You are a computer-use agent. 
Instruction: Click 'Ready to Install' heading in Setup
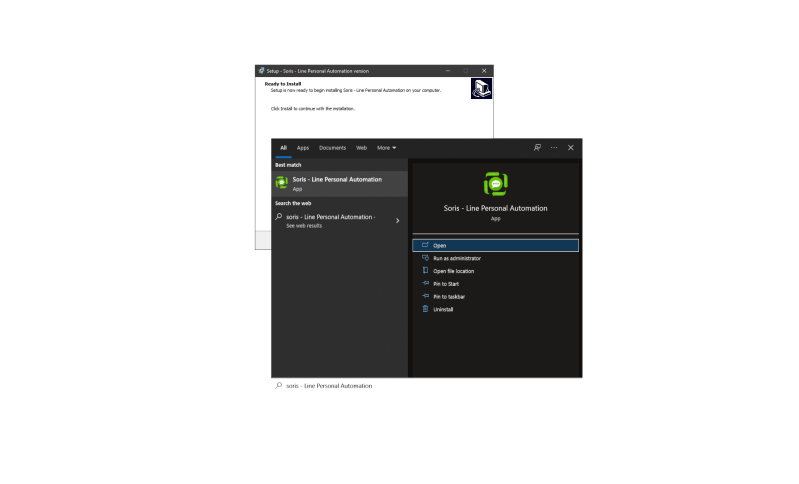pyautogui.click(x=283, y=84)
